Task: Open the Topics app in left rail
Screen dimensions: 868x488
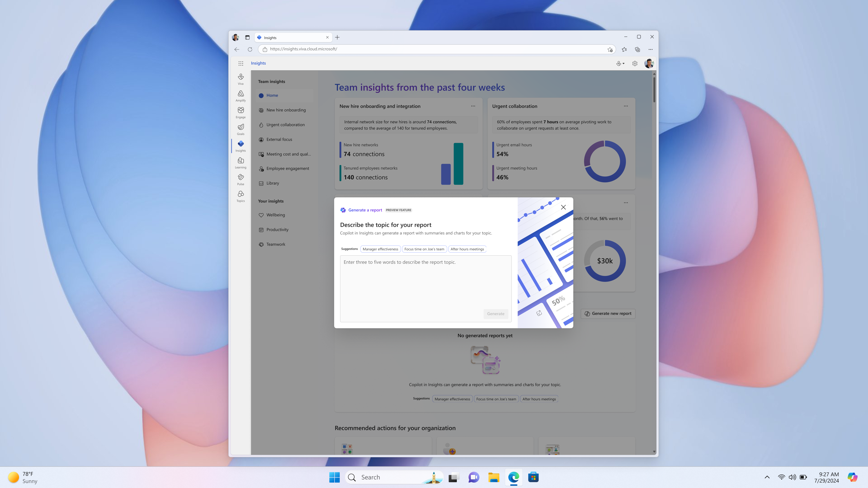Action: tap(241, 196)
